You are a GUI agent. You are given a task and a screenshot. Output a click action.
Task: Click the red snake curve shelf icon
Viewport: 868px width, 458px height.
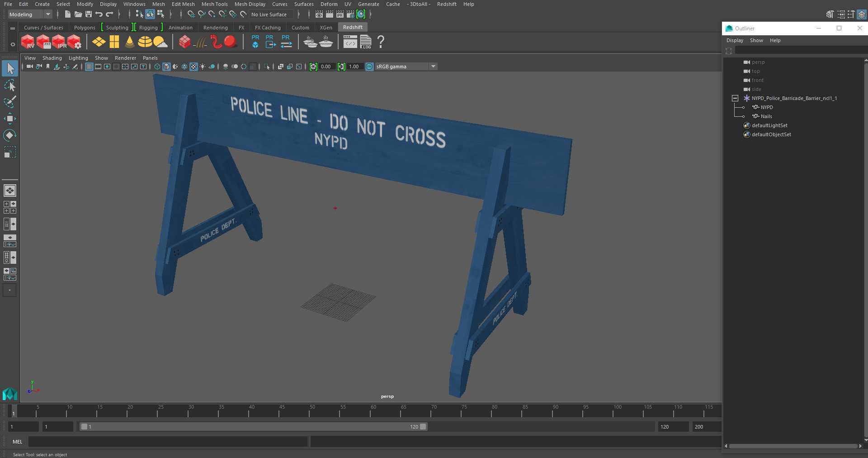216,42
